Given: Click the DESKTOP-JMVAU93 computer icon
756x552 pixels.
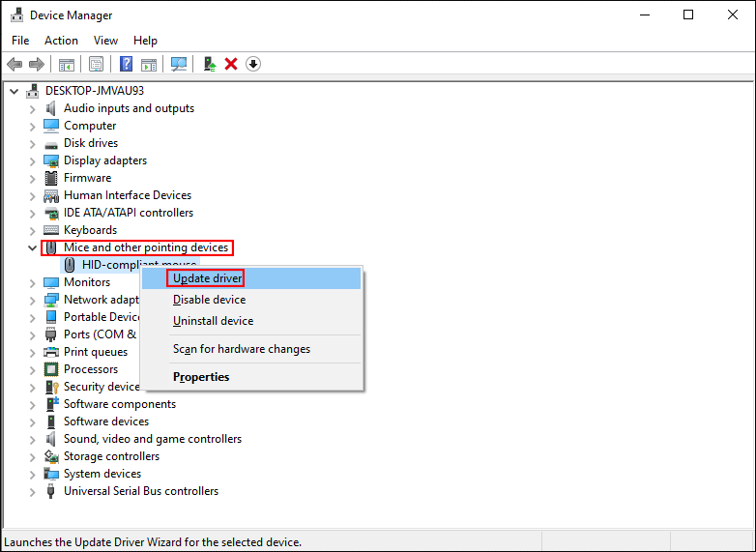Looking at the screenshot, I should coord(32,91).
